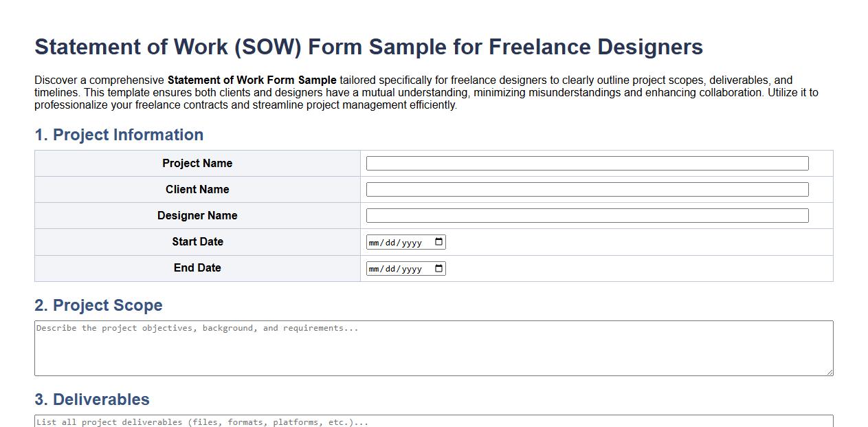Click the 3. Deliverables heading
This screenshot has height=427, width=868.
[x=91, y=399]
